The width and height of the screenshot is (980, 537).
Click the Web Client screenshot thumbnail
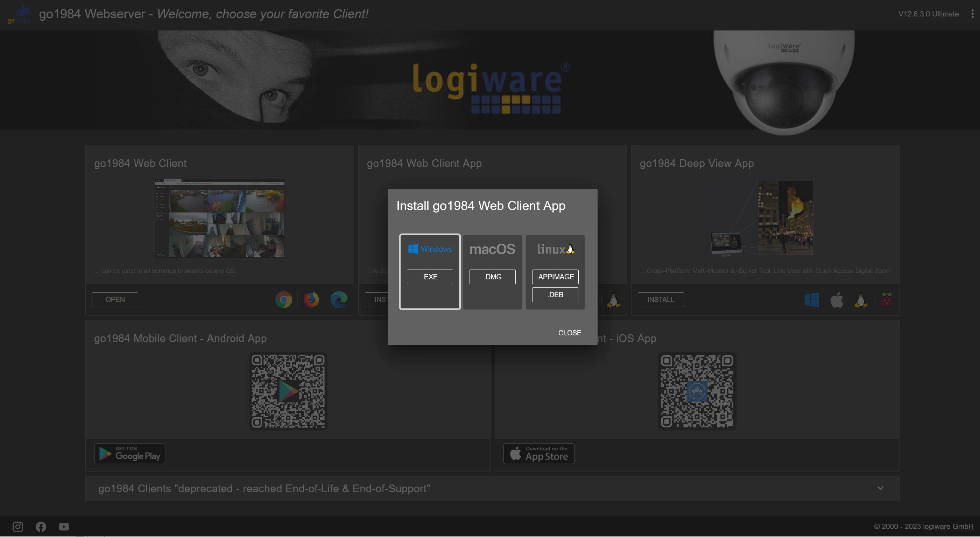tap(219, 218)
